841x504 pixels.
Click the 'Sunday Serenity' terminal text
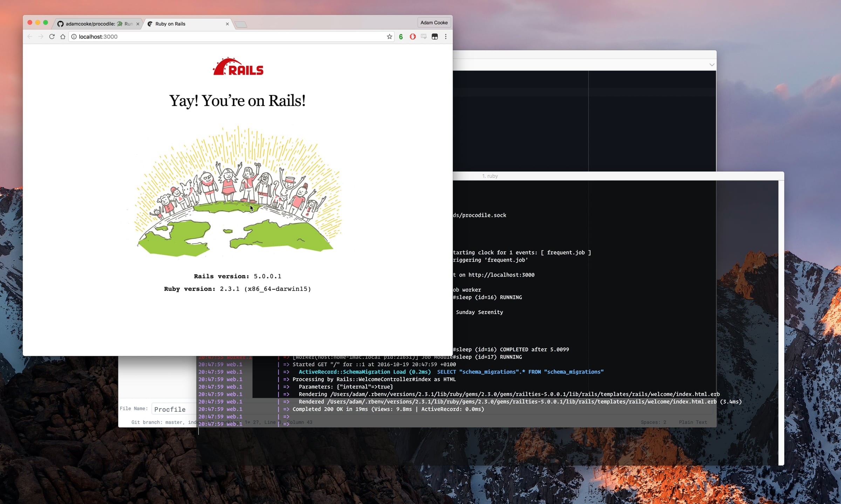(479, 312)
